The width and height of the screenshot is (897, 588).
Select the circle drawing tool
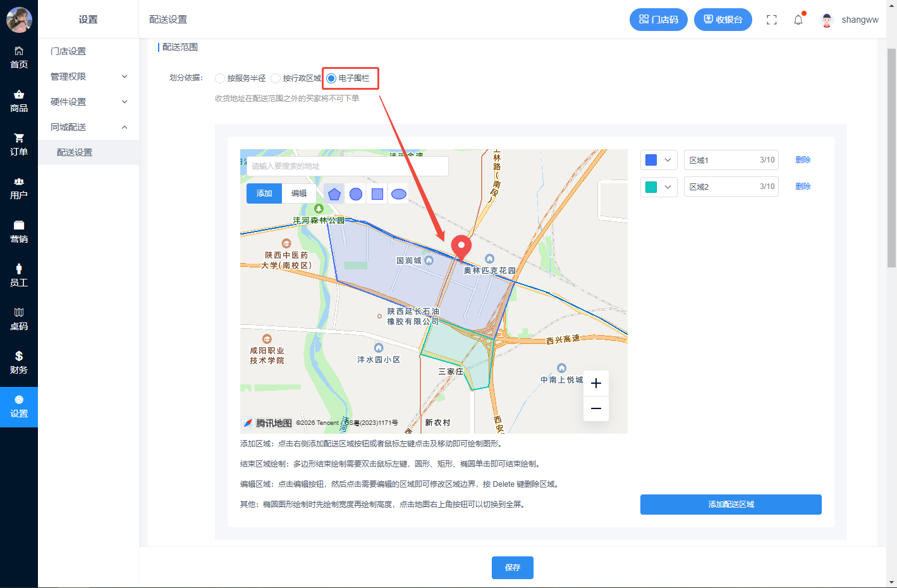click(x=356, y=194)
